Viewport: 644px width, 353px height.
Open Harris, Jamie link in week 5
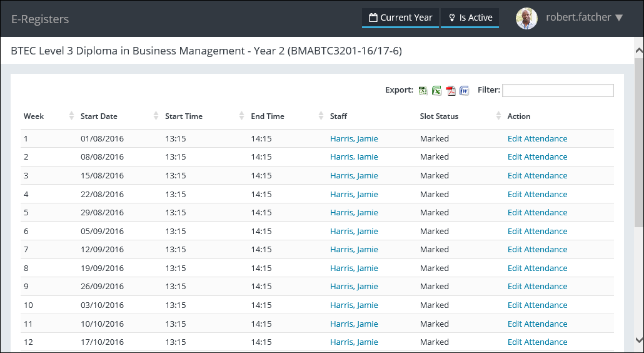click(354, 212)
